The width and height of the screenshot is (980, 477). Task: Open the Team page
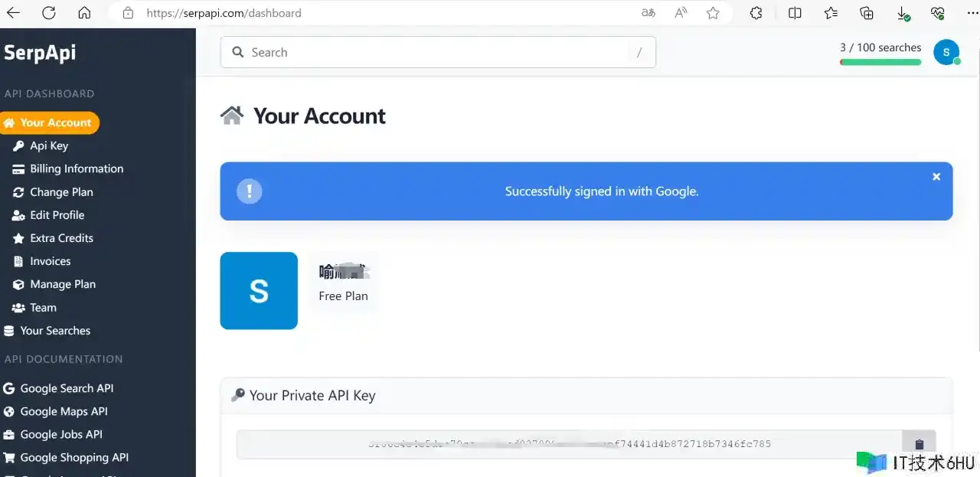pos(34,308)
